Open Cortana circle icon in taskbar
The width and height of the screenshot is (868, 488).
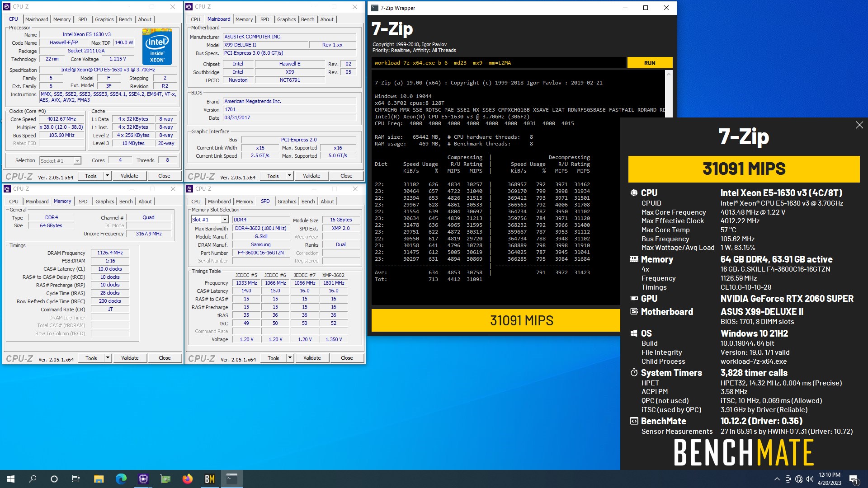[x=54, y=479]
